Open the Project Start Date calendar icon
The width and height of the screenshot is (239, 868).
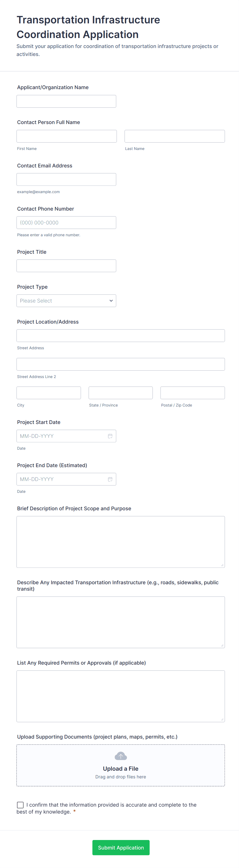110,436
